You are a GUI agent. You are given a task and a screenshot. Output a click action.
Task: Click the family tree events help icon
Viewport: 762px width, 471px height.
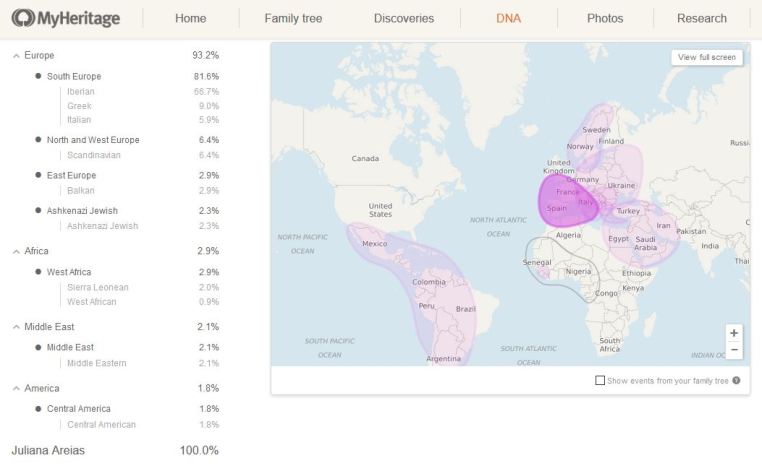[736, 380]
